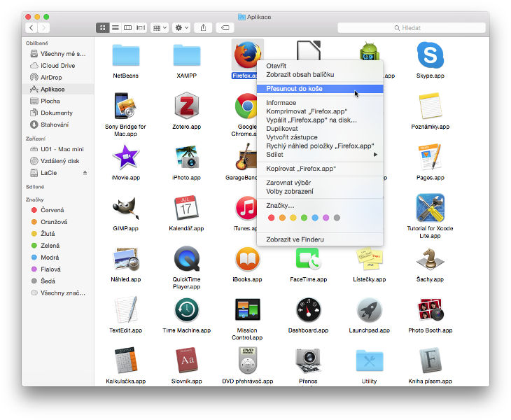The height and width of the screenshot is (420, 511).
Task: Open the Utility folder
Action: 369,360
